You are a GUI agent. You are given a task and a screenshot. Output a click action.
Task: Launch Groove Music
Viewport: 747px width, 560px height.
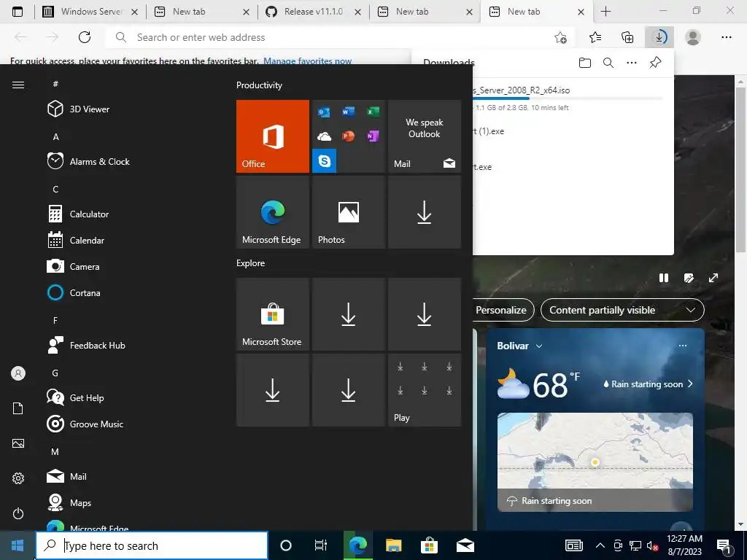point(85,424)
